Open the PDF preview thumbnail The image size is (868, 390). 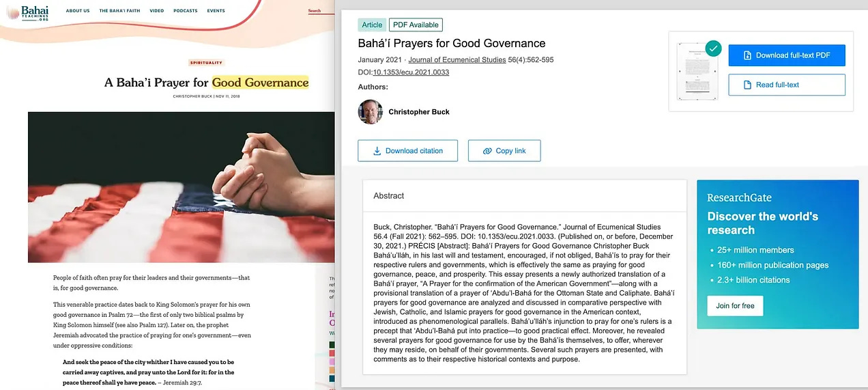tap(697, 72)
